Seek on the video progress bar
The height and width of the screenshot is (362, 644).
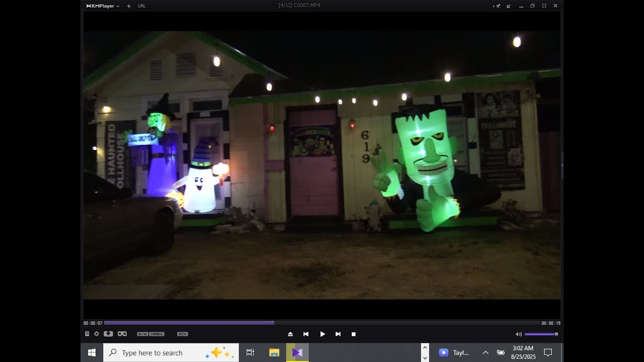click(x=321, y=323)
